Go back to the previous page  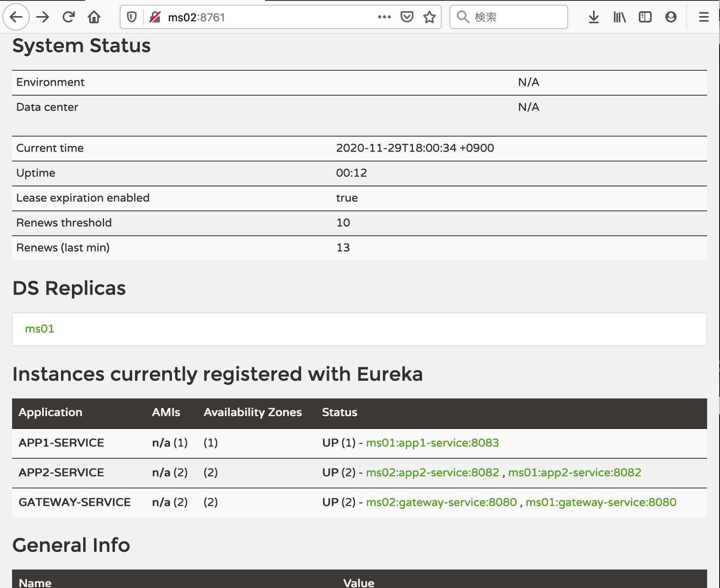coord(16,17)
